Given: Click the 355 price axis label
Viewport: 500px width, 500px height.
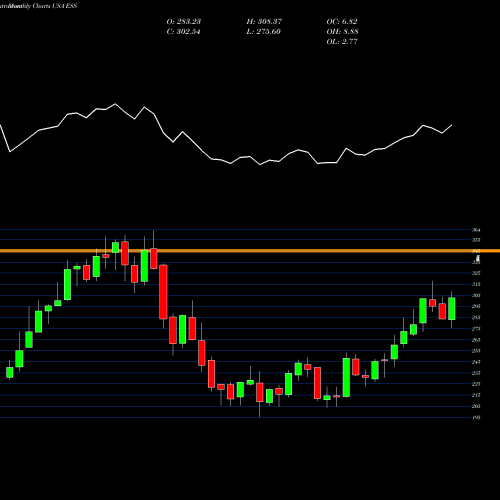Looking at the screenshot, I should coord(476,240).
